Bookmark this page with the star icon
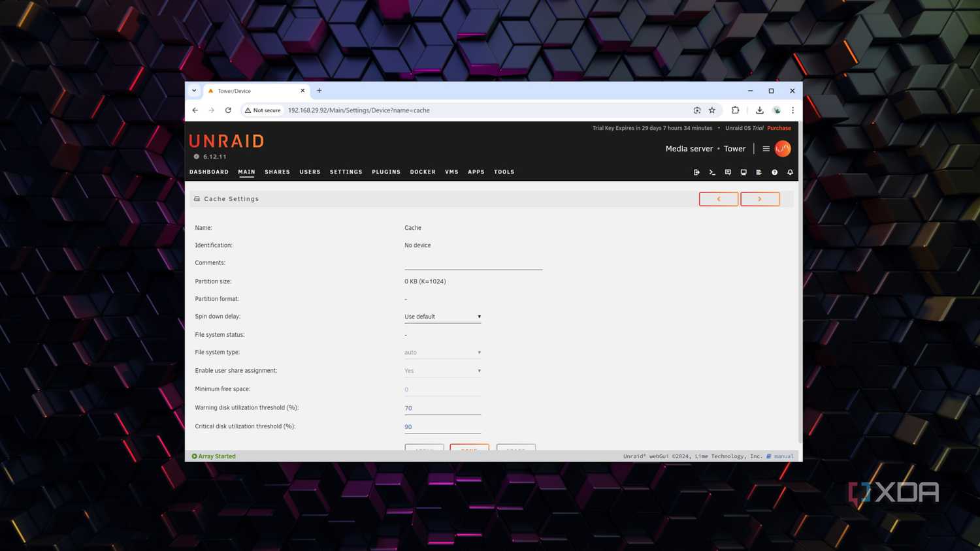This screenshot has width=980, height=551. 712,110
